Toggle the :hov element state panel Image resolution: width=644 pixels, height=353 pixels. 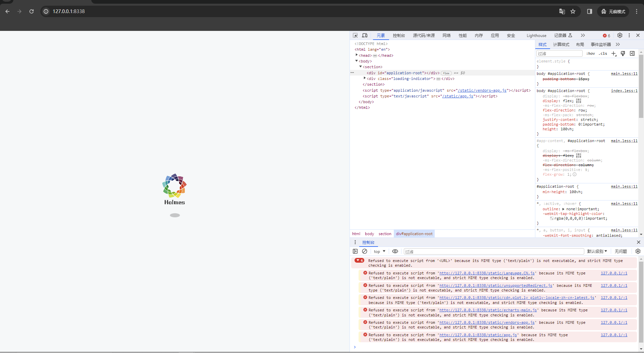[x=591, y=53]
